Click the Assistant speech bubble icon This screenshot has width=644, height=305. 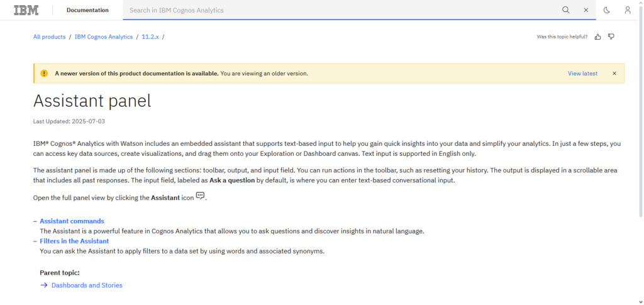pyautogui.click(x=201, y=196)
